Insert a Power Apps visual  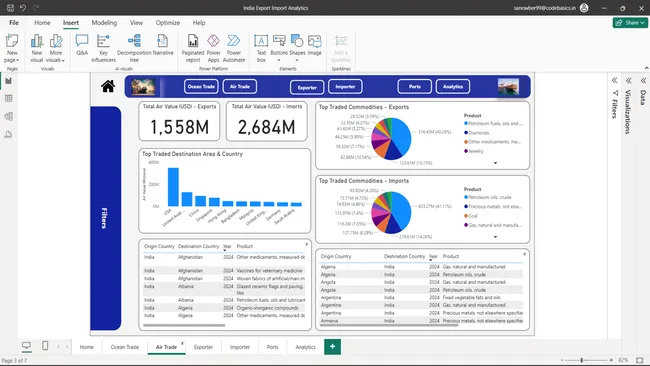tap(213, 48)
